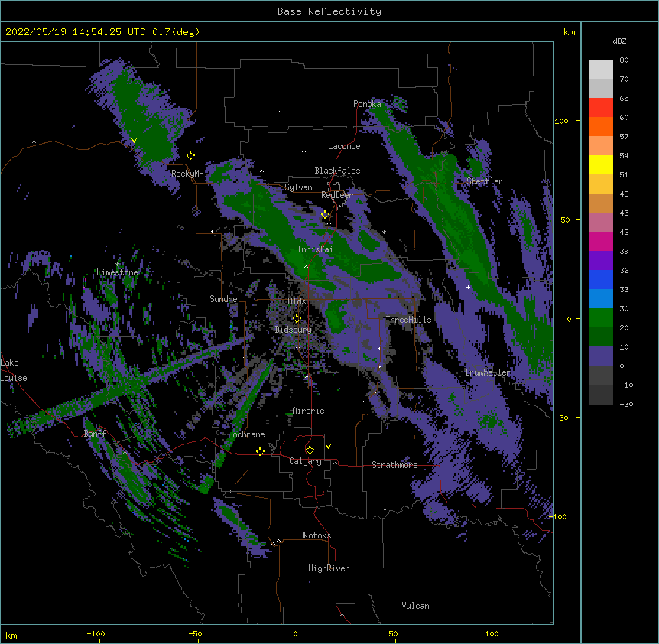Click the Didsbury town label
Image resolution: width=659 pixels, height=644 pixels.
click(x=294, y=330)
